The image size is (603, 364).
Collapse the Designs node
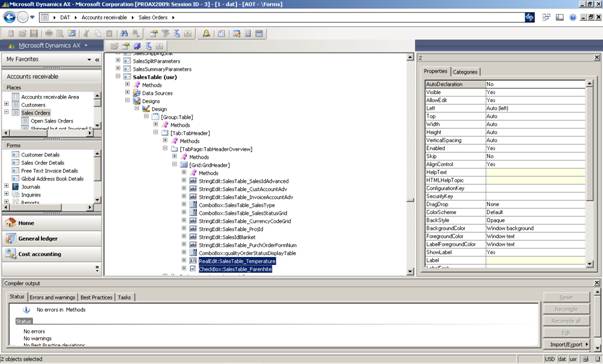128,100
